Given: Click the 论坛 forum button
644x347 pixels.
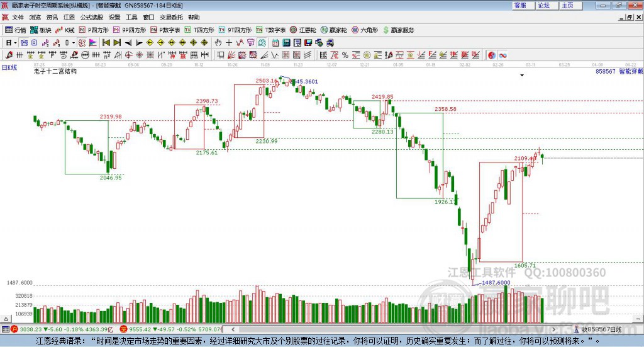Looking at the screenshot, I should (x=547, y=5).
